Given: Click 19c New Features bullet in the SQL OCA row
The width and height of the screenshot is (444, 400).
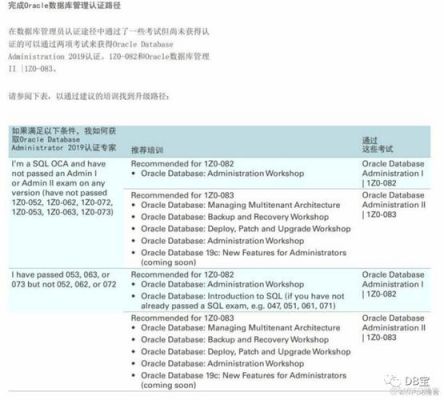Looking at the screenshot, I should (244, 257).
